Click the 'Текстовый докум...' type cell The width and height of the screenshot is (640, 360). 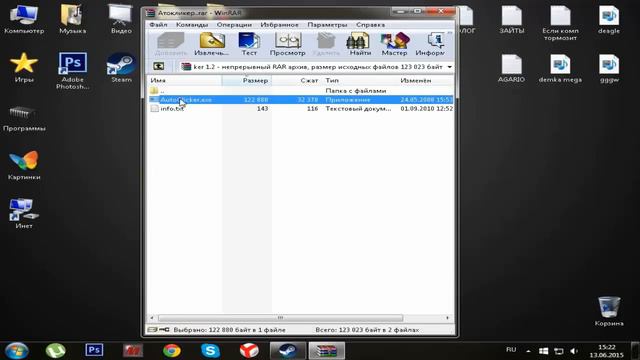click(x=358, y=109)
